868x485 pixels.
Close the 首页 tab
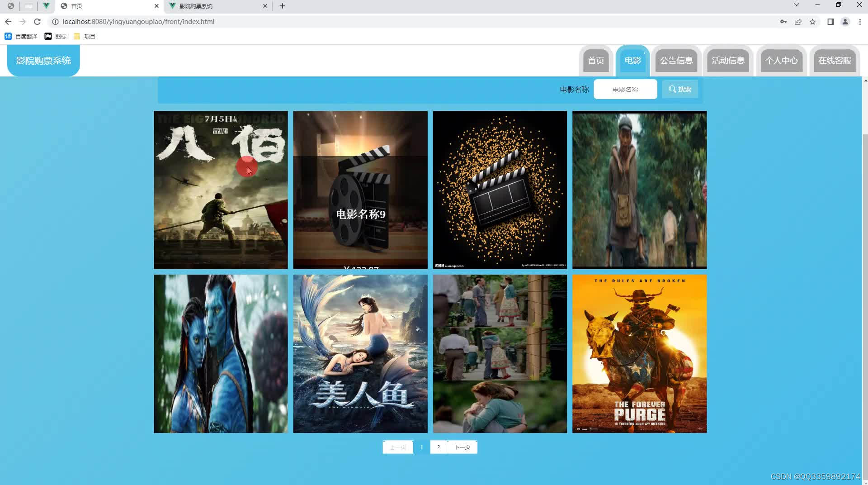pyautogui.click(x=156, y=6)
